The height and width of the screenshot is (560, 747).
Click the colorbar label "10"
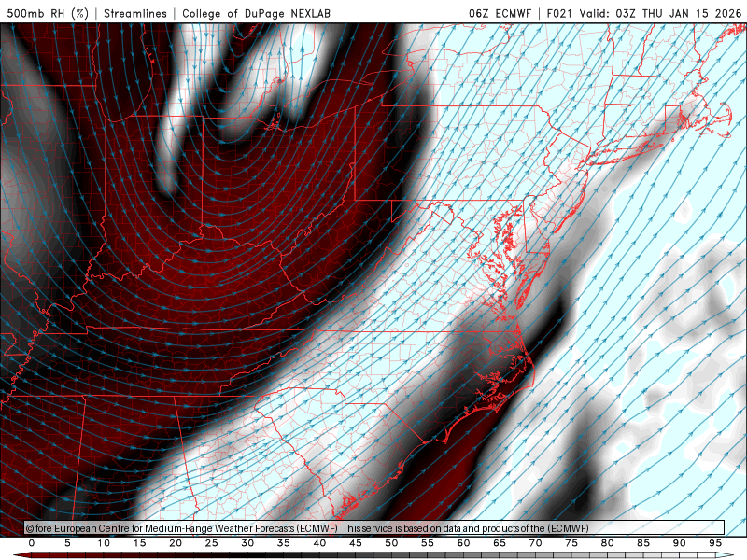(104, 543)
